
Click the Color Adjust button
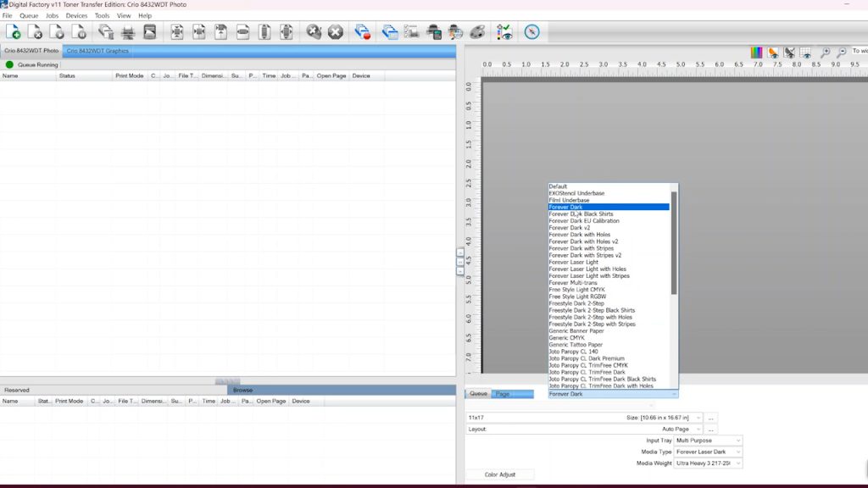click(x=499, y=474)
